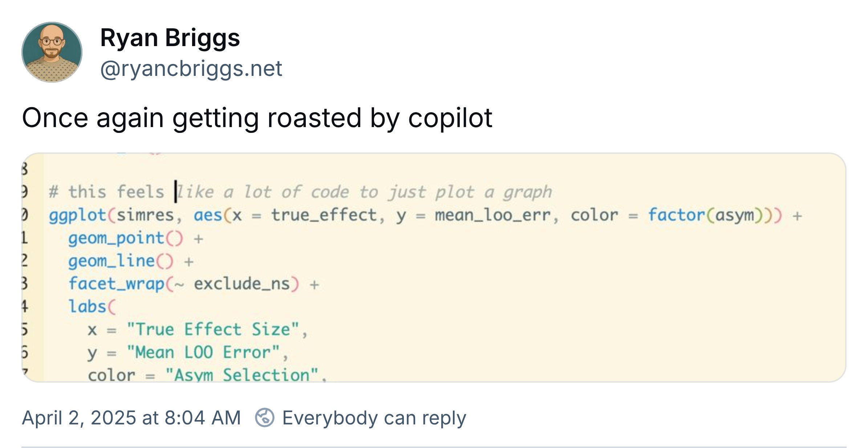Click the "True Effect Size" string
868x448 pixels.
[213, 330]
